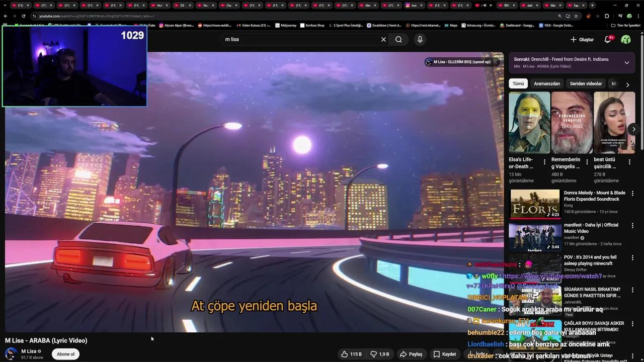Screen dimensions: 644x362
Task: Open Tüm Yer İşaretleri bookmarks folder
Action: (x=626, y=25)
